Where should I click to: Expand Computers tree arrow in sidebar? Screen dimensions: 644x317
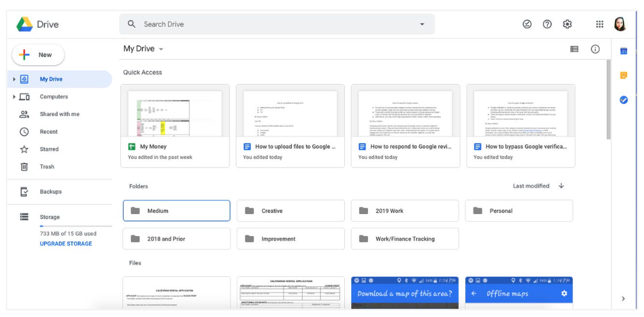(x=14, y=97)
